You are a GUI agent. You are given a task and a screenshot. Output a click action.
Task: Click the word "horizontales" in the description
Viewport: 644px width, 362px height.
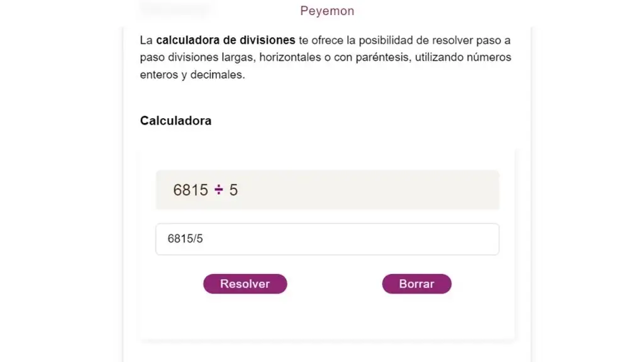tap(290, 57)
